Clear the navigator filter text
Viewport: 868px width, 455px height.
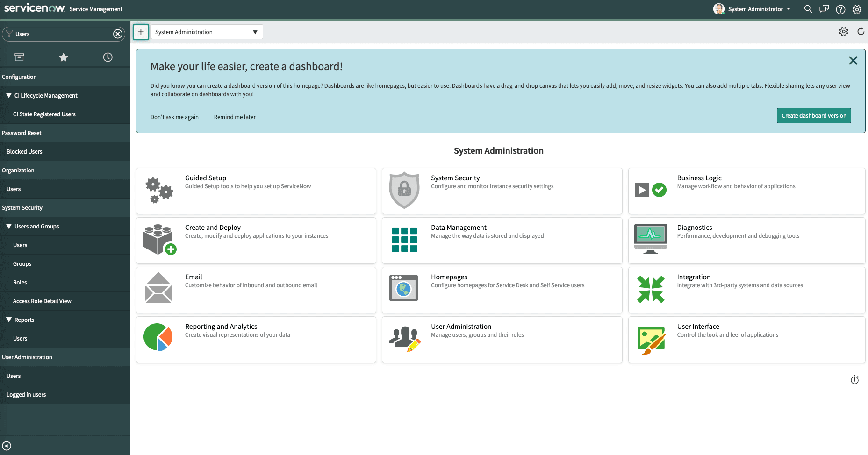[x=118, y=34]
